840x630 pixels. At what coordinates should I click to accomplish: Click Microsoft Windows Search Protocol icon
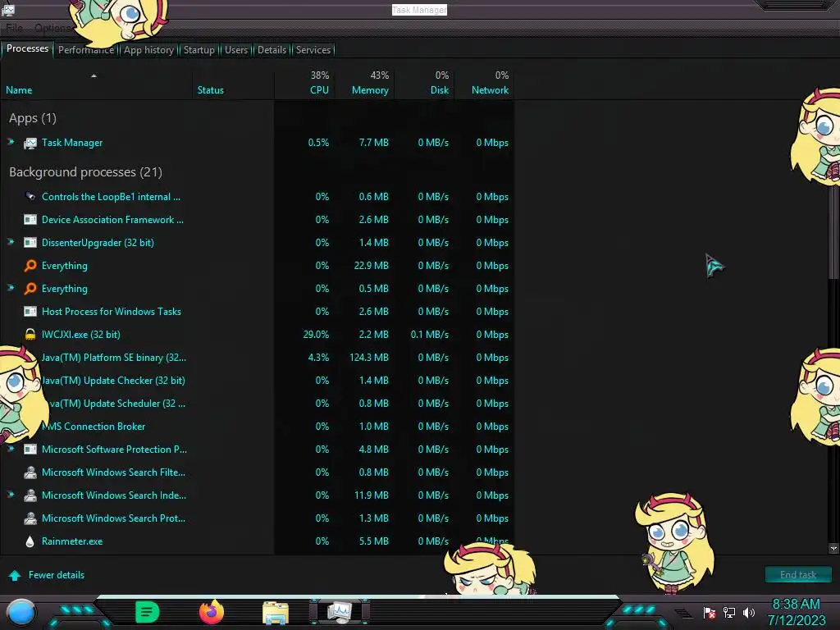(30, 518)
